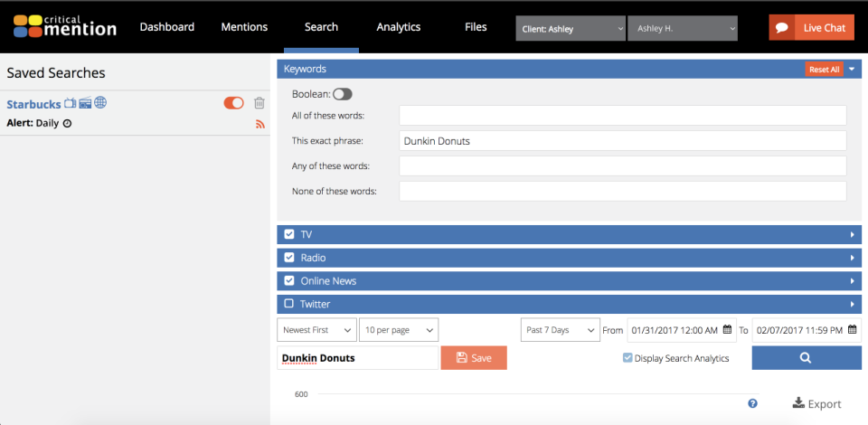Click the Live Chat button label
868x425 pixels.
coord(825,28)
